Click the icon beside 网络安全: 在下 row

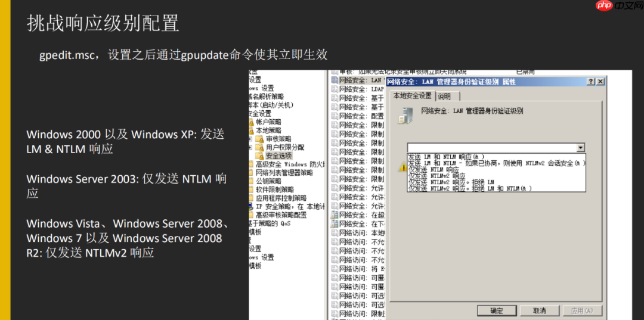pyautogui.click(x=335, y=224)
